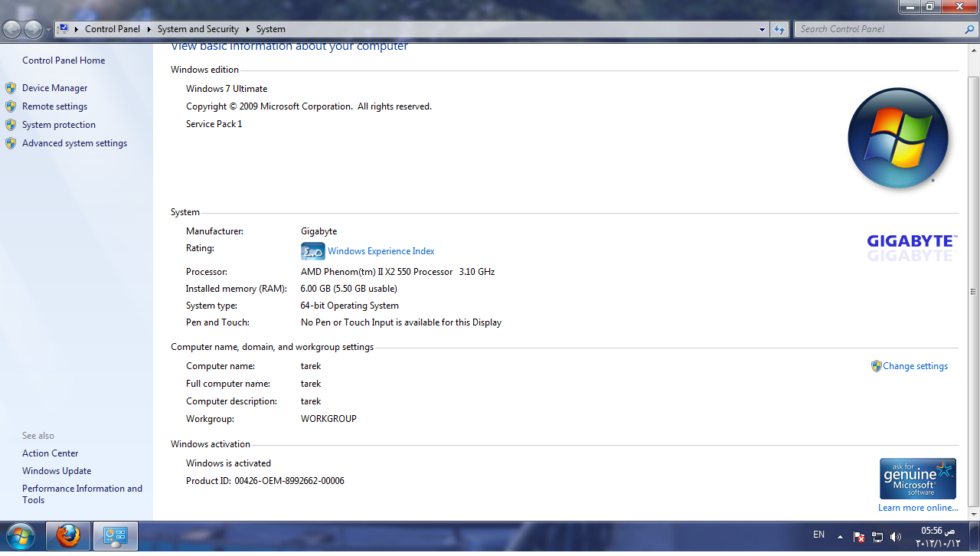980x556 pixels.
Task: Open Device Manager link
Action: pos(54,88)
